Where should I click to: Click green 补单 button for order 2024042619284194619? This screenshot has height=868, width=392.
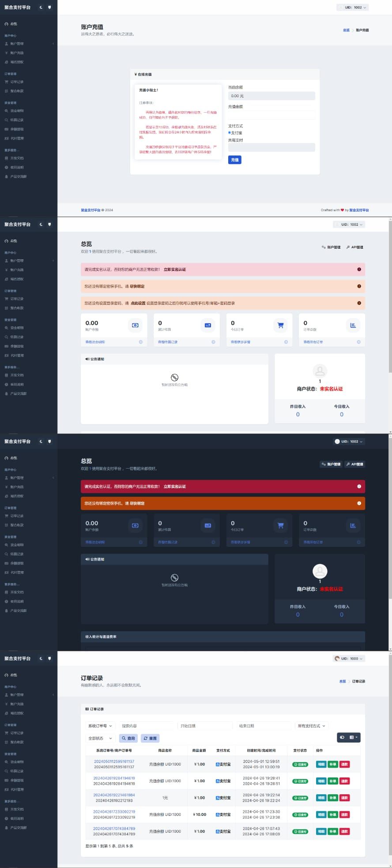click(333, 781)
